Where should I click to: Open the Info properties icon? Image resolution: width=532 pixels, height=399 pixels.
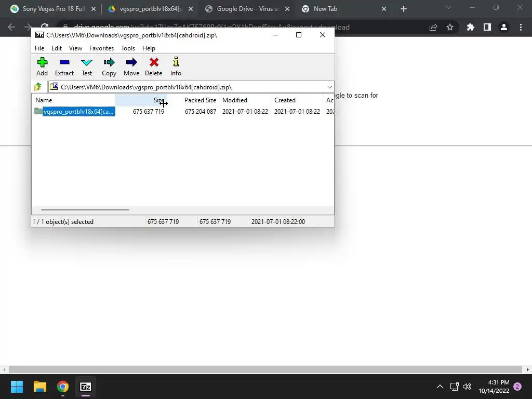176,66
